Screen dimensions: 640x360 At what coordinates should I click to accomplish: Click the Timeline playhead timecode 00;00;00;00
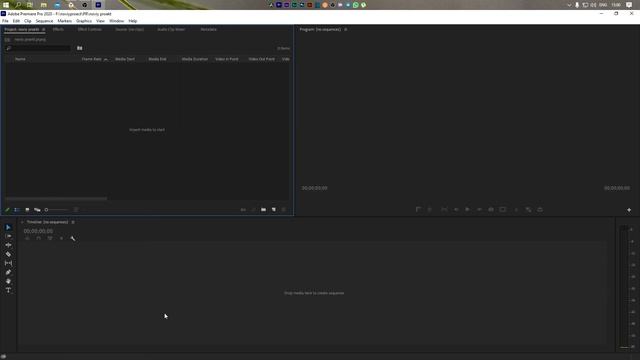pyautogui.click(x=38, y=231)
